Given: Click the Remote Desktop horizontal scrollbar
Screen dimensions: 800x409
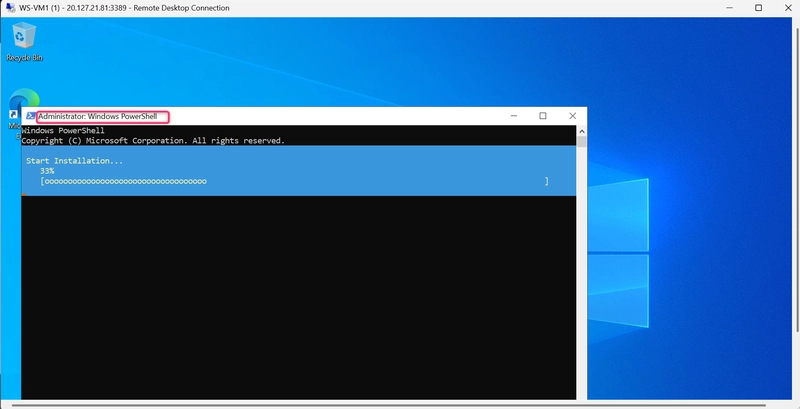Looking at the screenshot, I should (388, 405).
